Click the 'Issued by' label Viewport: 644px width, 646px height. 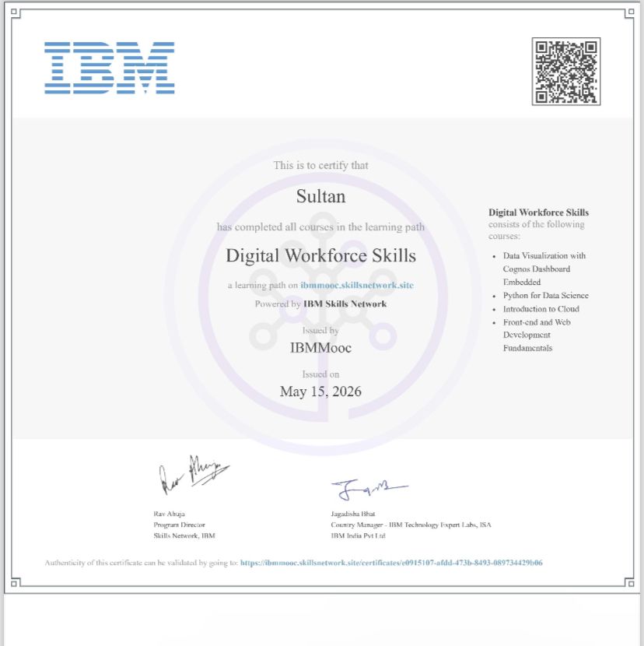[320, 331]
